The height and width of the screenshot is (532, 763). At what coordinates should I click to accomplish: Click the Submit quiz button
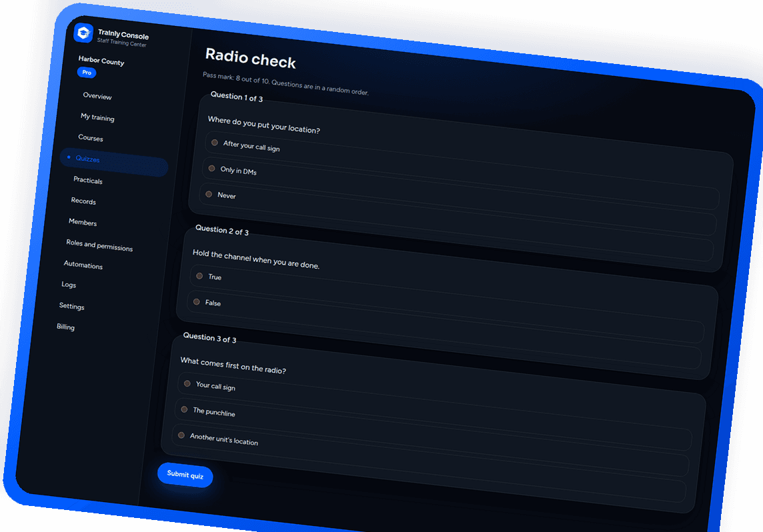(x=185, y=475)
